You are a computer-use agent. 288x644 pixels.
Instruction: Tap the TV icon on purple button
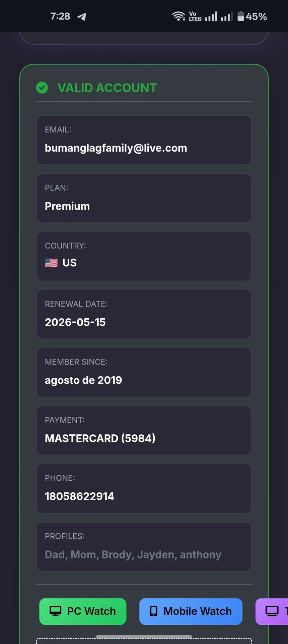272,611
